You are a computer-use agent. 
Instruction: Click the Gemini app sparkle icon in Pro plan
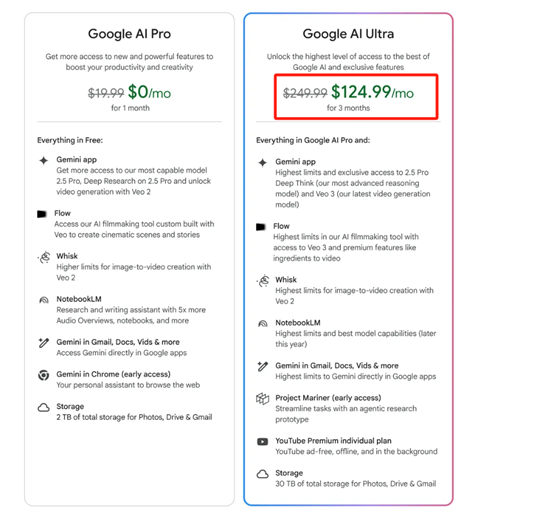click(x=43, y=161)
